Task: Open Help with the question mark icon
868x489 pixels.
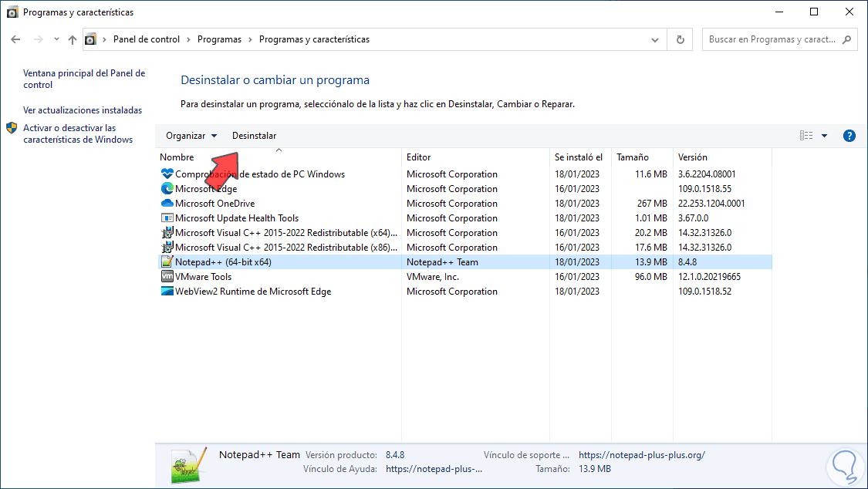Action: pyautogui.click(x=849, y=136)
